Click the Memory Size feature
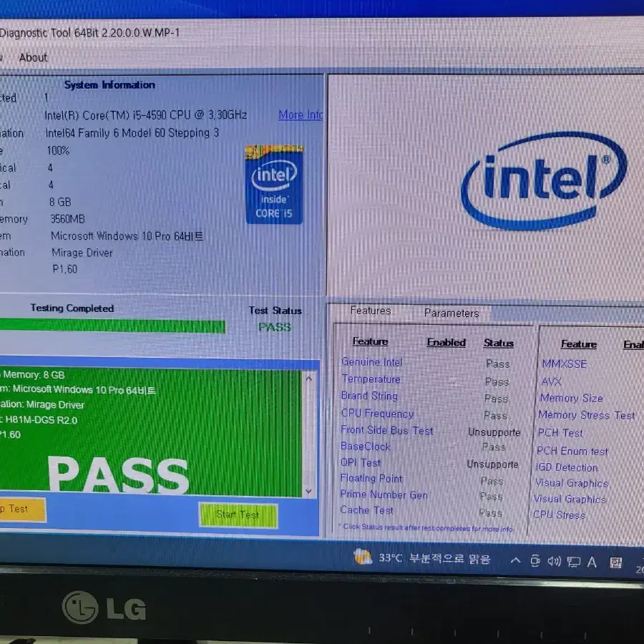Viewport: 644px width, 644px height. point(571,398)
